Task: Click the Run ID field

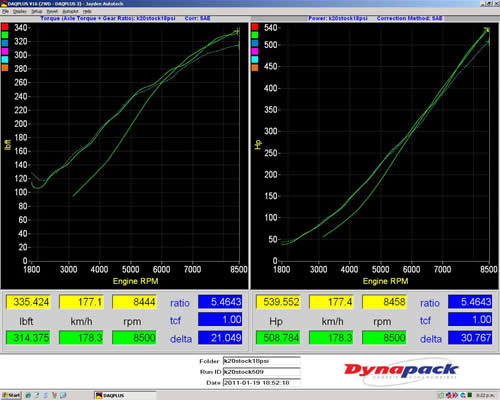Action: [x=262, y=372]
